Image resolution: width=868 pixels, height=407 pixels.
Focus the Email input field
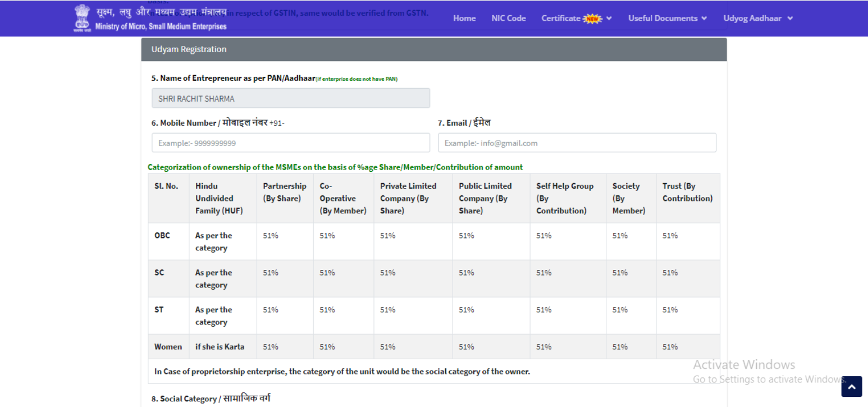pos(577,143)
